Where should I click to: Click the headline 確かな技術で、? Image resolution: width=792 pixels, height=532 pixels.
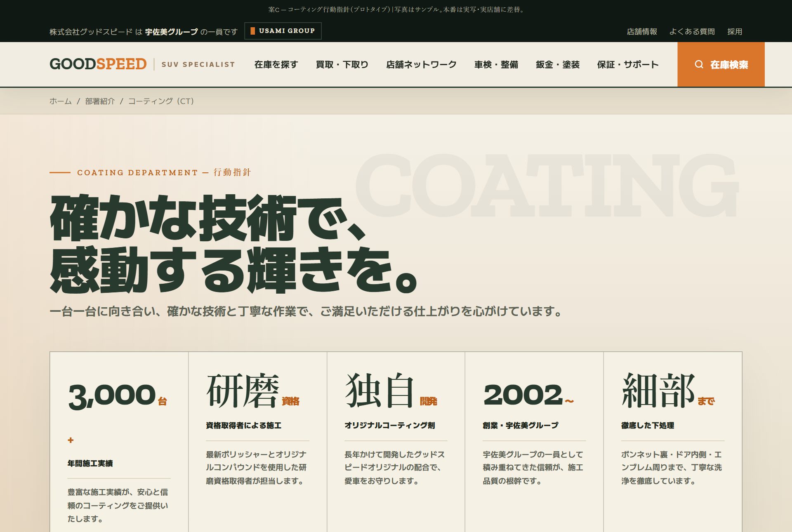pyautogui.click(x=208, y=218)
